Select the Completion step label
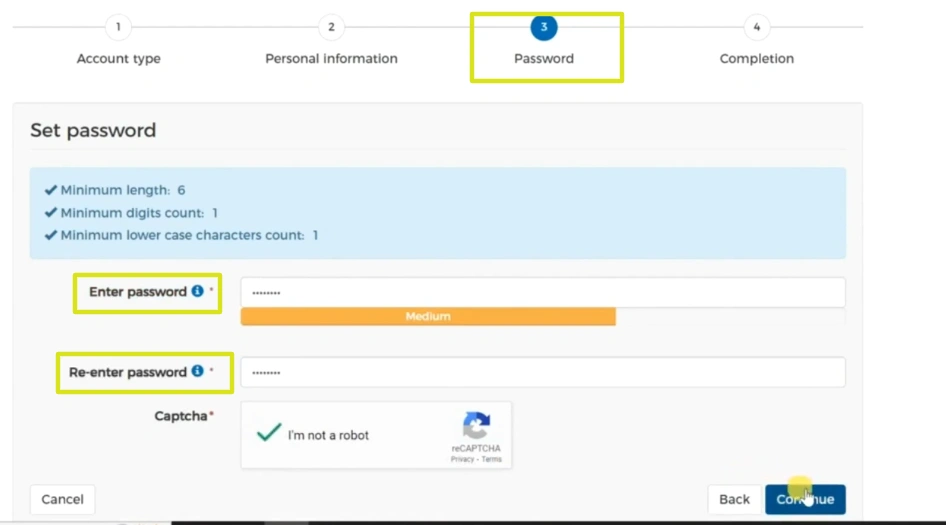Viewport: 946px width, 525px height. 756,59
